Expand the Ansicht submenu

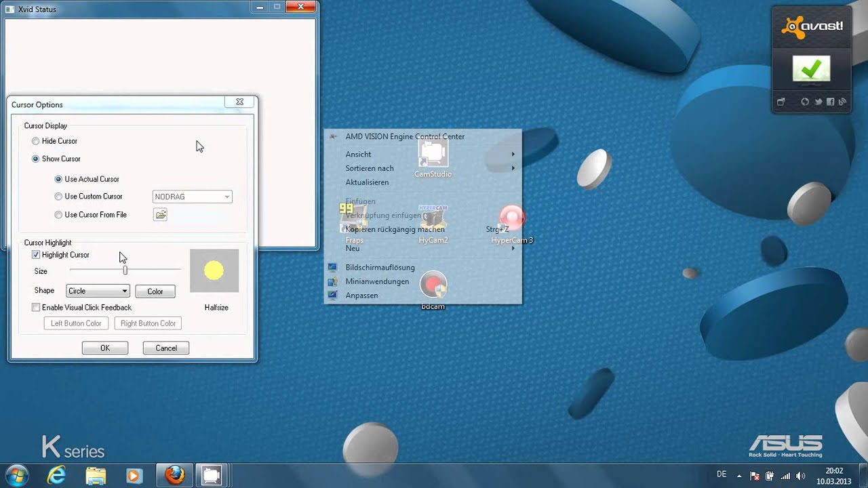tap(423, 155)
